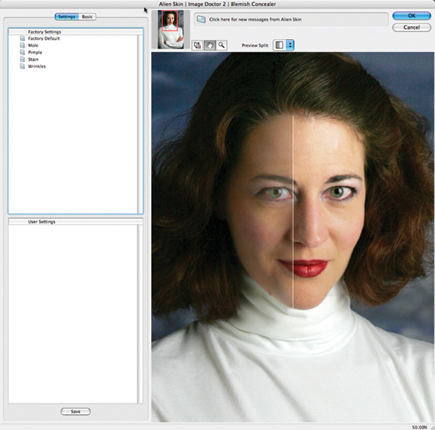Choose the Mole preset
Screen dimensions: 435x430
coord(33,46)
